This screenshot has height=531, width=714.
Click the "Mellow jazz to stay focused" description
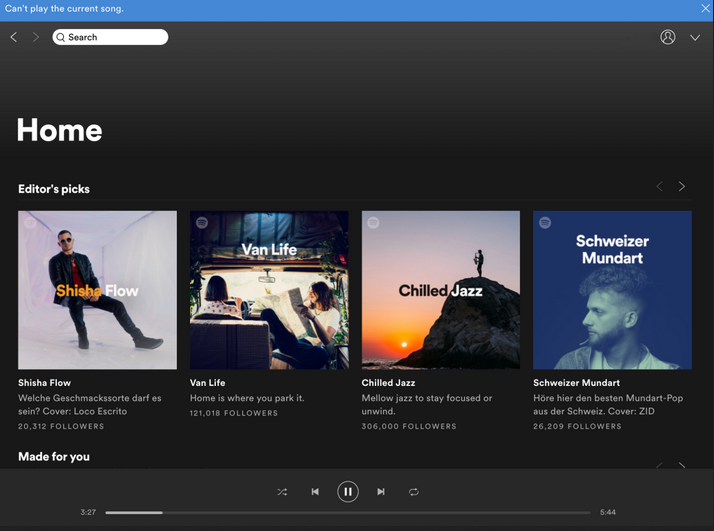(x=427, y=404)
